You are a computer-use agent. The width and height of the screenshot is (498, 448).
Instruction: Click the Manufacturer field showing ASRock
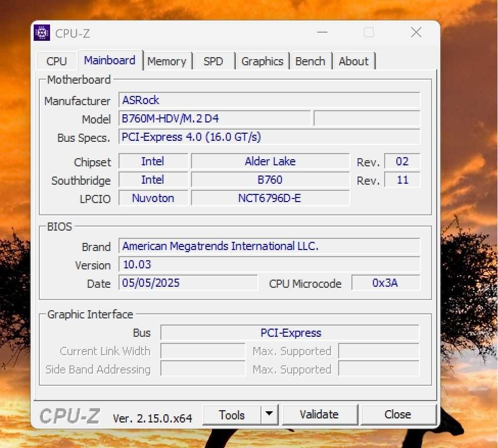coord(269,100)
